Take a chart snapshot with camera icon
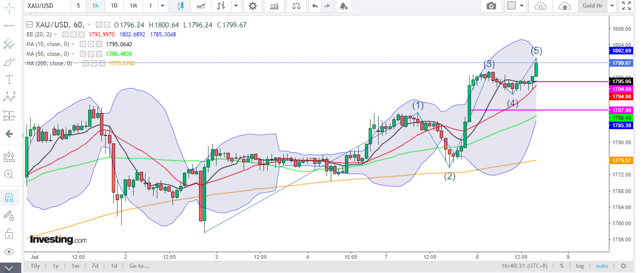 click(x=491, y=6)
